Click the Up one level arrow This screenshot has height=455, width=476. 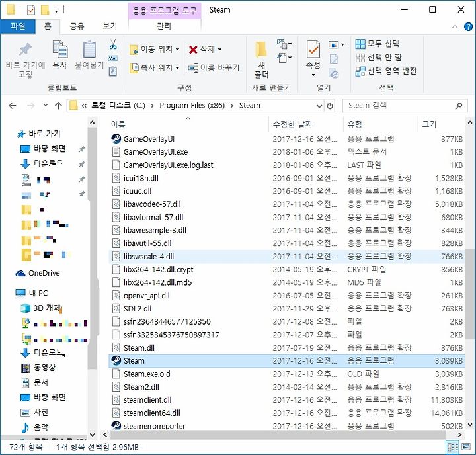tap(58, 106)
